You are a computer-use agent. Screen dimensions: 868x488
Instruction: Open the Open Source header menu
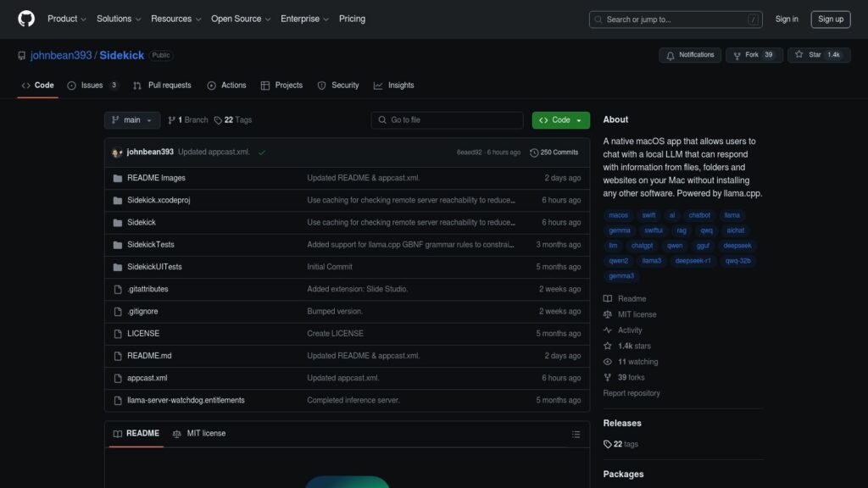click(x=241, y=19)
